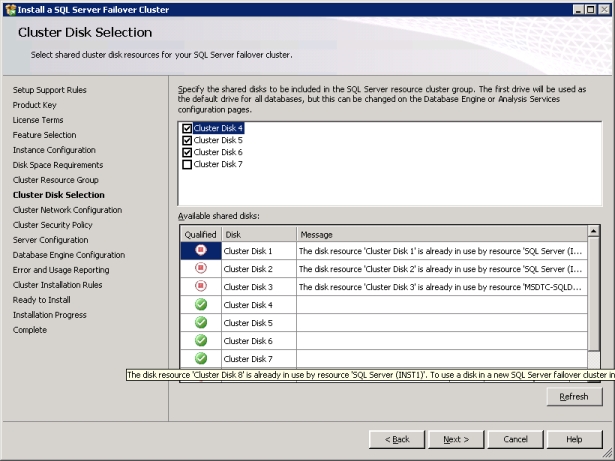Select Product Key step in sidebar
Image resolution: width=615 pixels, height=461 pixels.
(35, 105)
